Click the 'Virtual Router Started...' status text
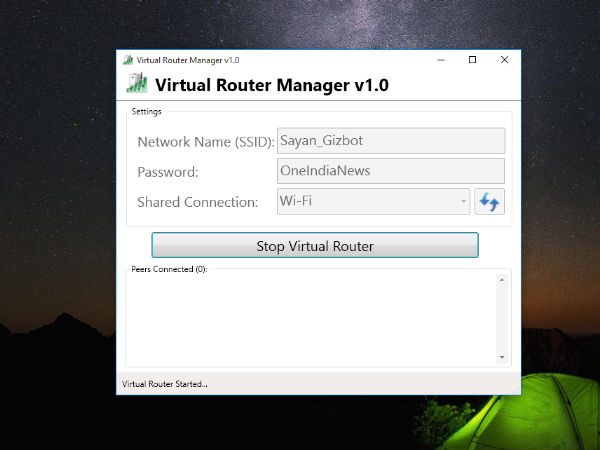600x450 pixels. click(165, 384)
